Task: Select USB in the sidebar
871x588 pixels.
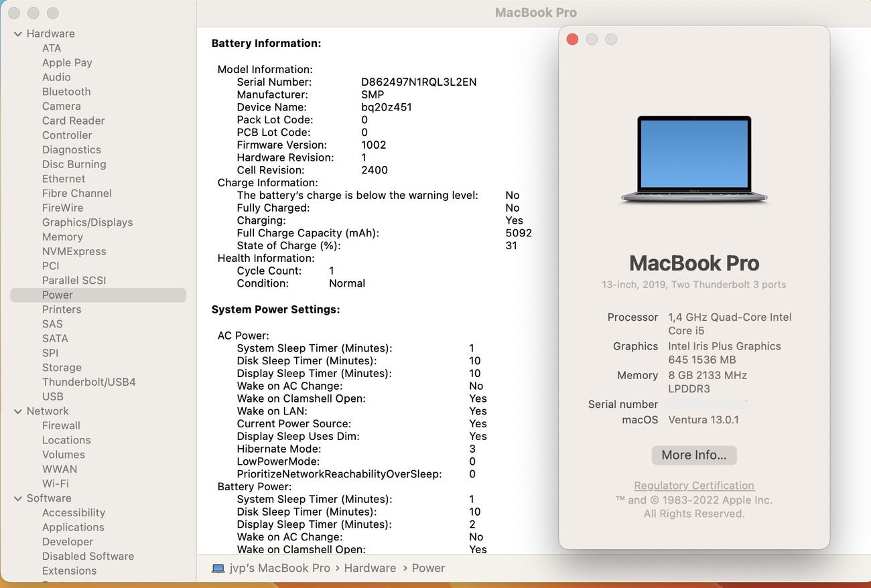Action: click(x=53, y=396)
